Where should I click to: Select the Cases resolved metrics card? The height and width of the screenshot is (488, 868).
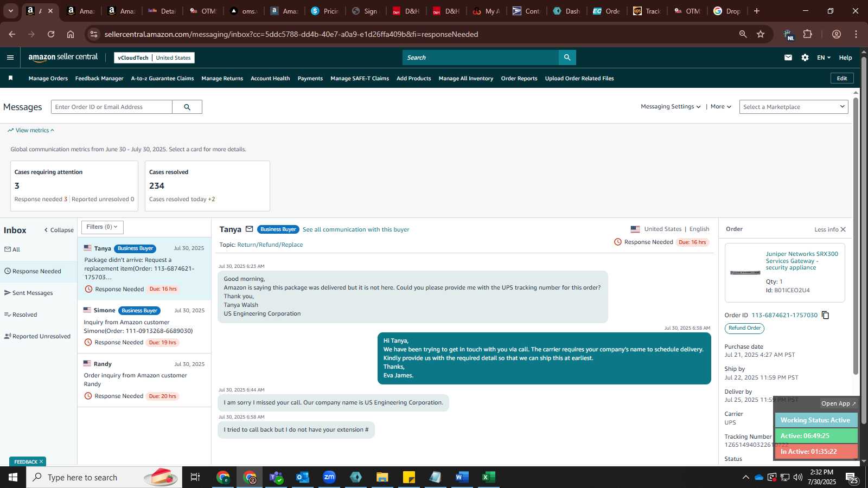pyautogui.click(x=207, y=186)
